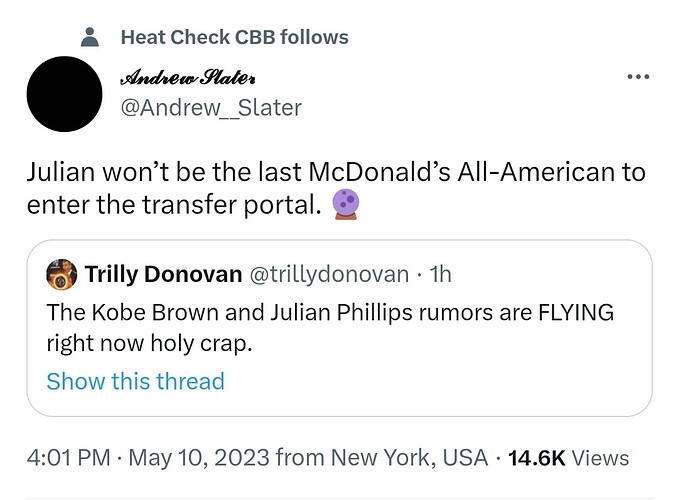Open the Heat Check CBB follows label
This screenshot has width=678, height=500.
coord(234,37)
